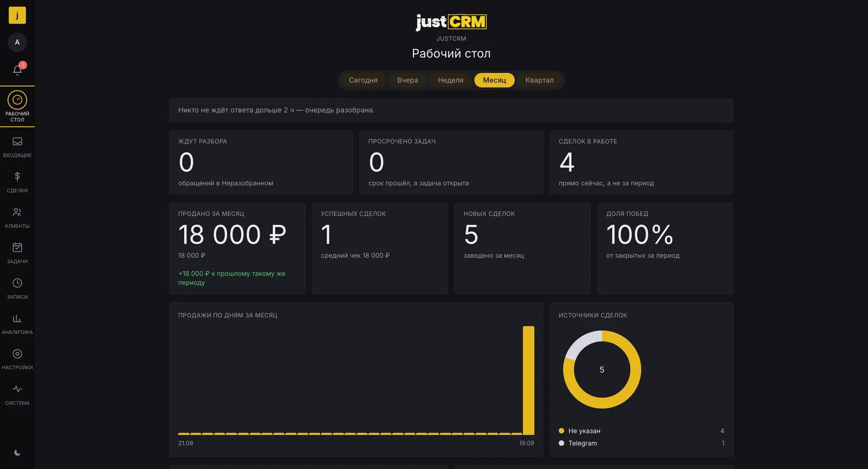Screen dimensions: 868x469
Task: Select the Месяц period tab
Action: 494,80
